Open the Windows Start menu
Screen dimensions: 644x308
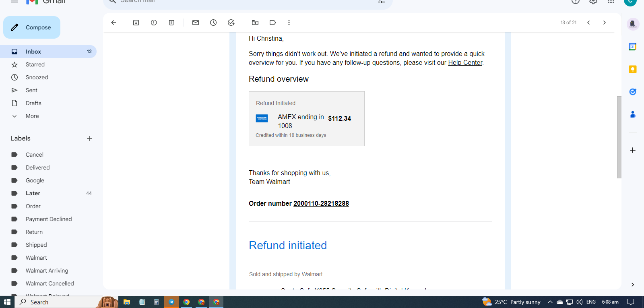(7, 302)
